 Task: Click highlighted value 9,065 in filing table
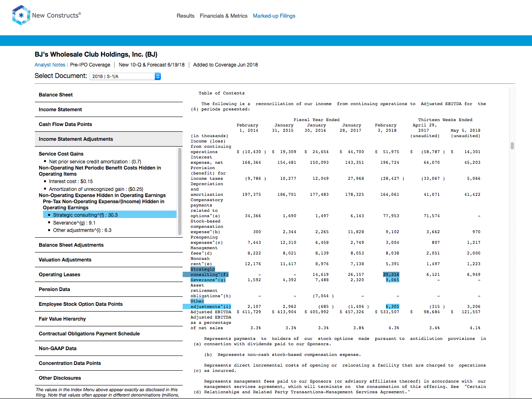point(392,280)
